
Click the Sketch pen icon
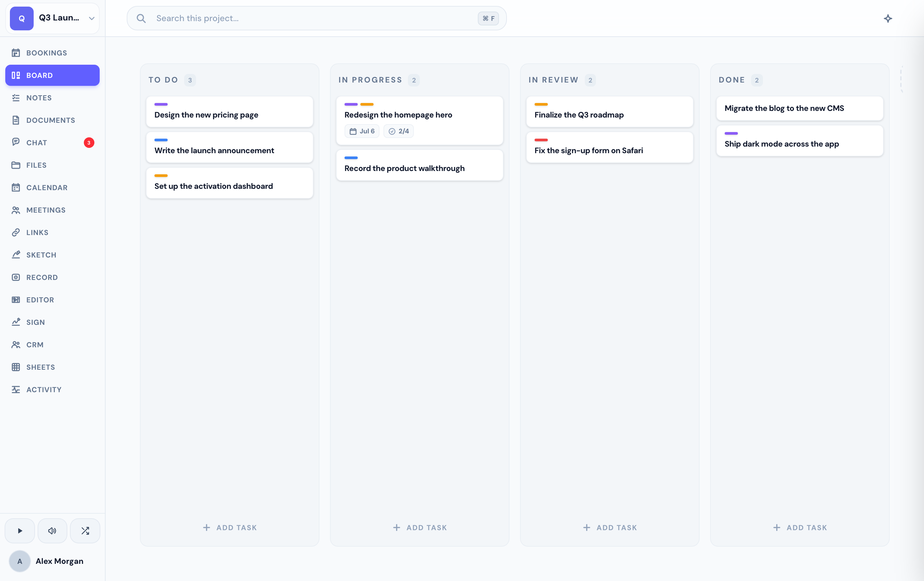pos(16,255)
